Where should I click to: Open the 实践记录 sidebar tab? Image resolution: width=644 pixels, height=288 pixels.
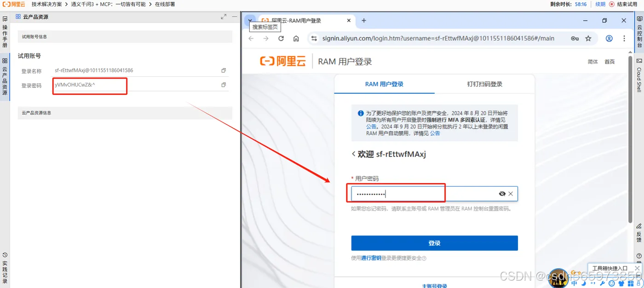5,269
